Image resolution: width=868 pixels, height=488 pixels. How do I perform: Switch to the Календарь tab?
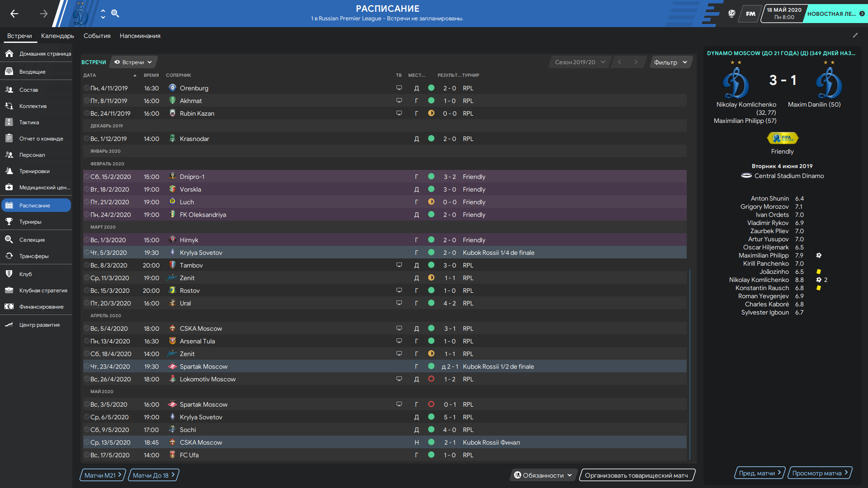coord(57,36)
